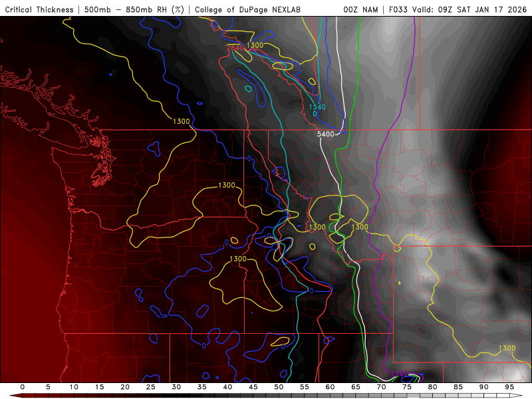
Task: Click the purple '2560' contour label
Action: [x=400, y=374]
